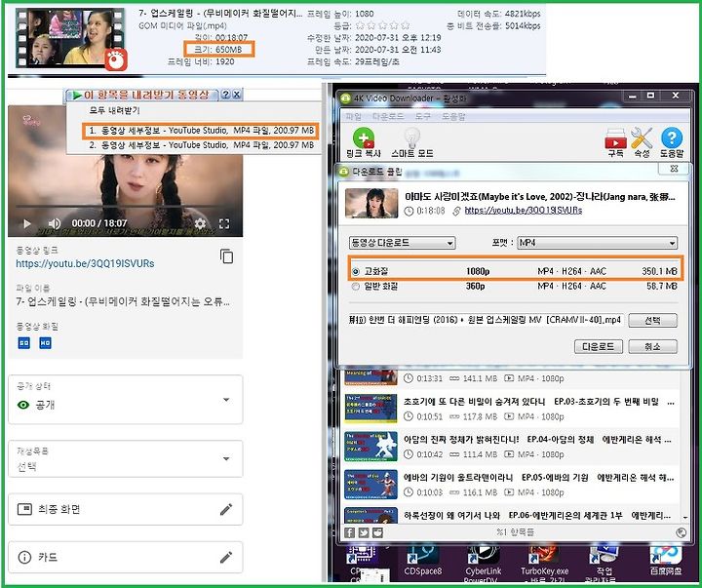
Task: Open the video link in YouTube Studio
Action: pos(85,263)
